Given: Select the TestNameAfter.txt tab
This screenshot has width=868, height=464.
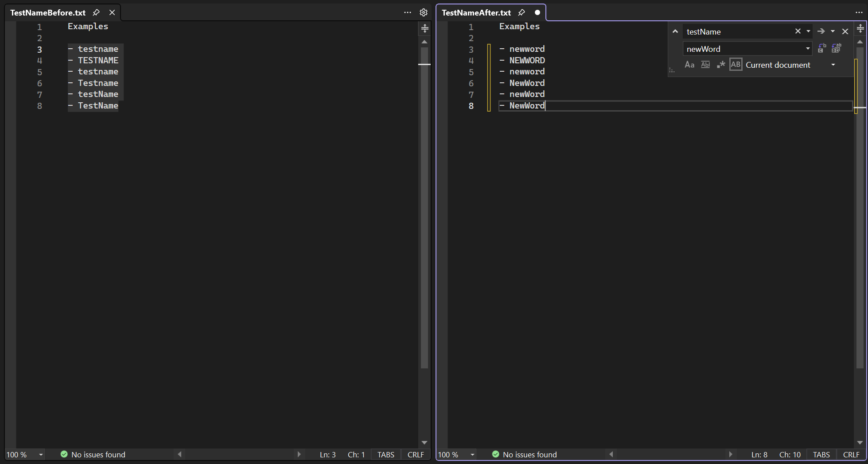Looking at the screenshot, I should click(476, 12).
